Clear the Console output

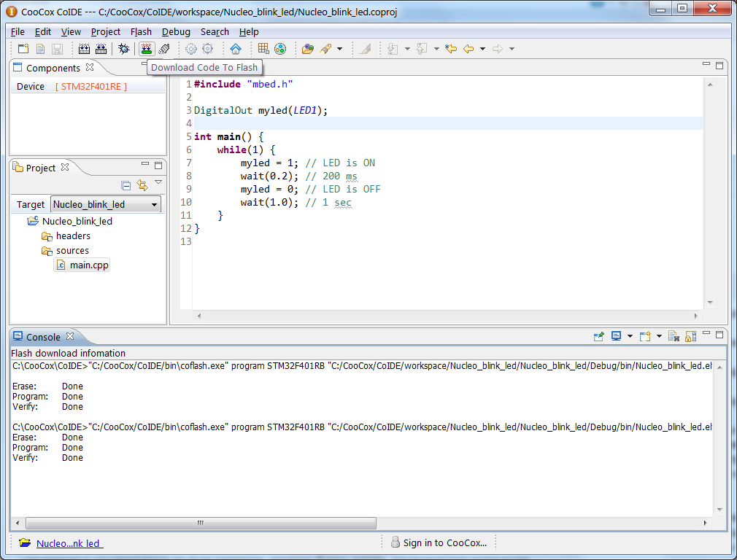point(674,336)
